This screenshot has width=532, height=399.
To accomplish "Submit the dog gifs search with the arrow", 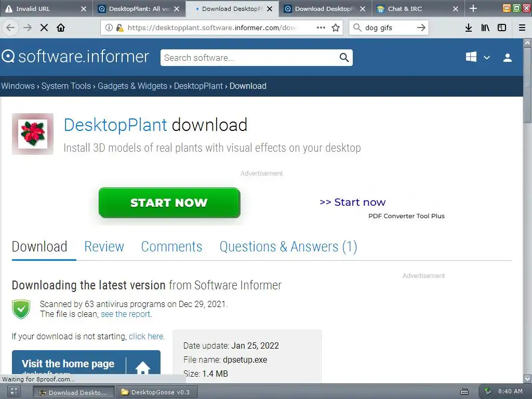I will (421, 28).
